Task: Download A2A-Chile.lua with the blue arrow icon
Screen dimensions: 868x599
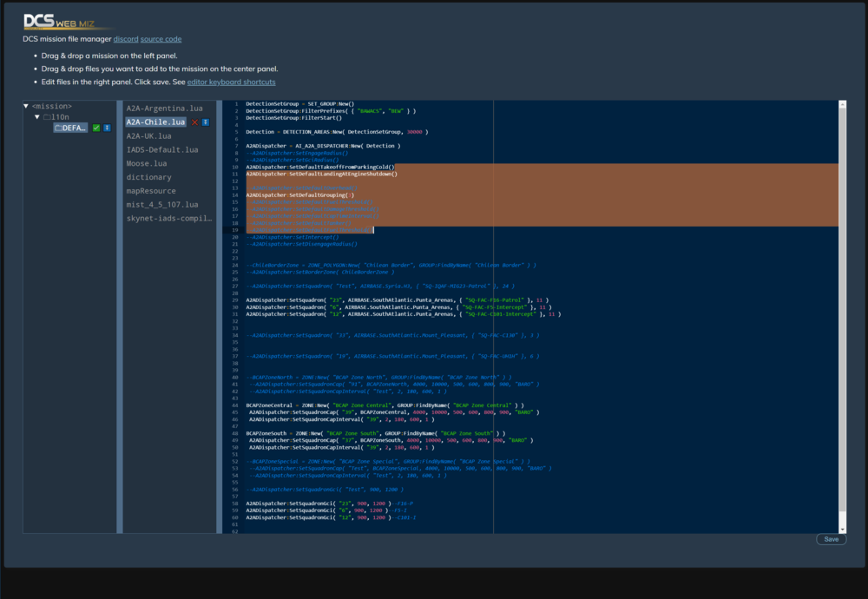Action: pyautogui.click(x=206, y=122)
